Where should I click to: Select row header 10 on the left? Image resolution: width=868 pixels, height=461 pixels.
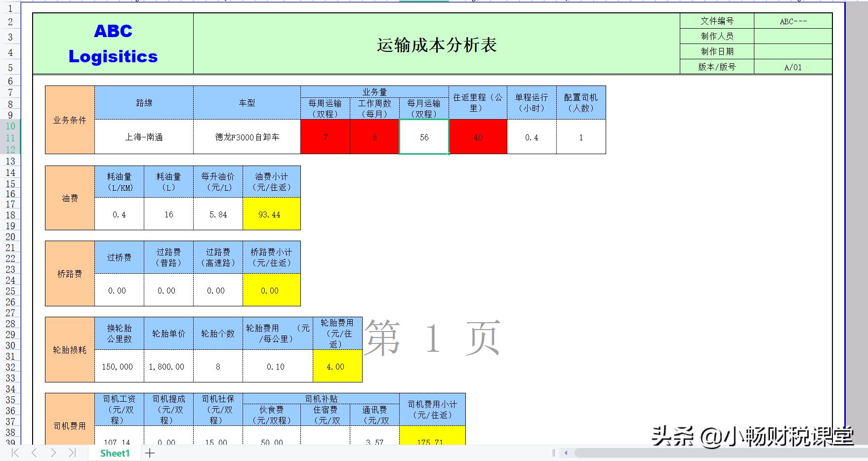[x=10, y=126]
